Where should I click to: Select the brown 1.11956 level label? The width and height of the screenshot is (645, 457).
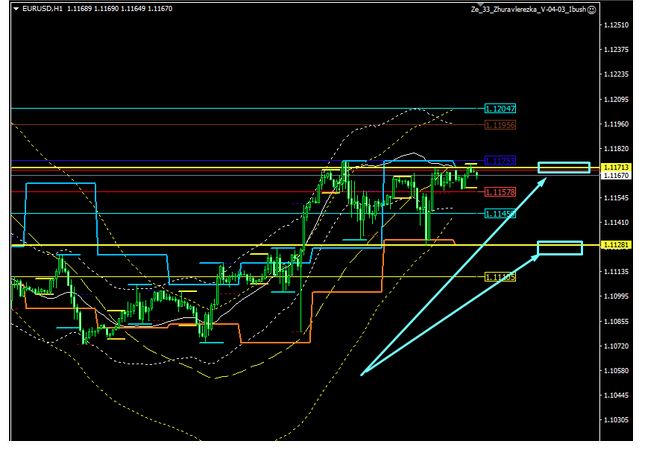[500, 125]
